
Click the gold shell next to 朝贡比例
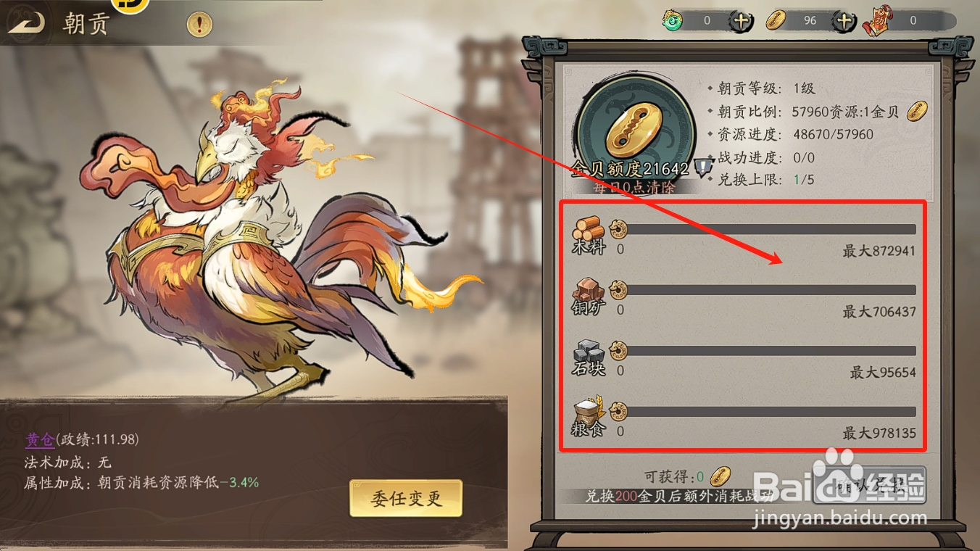[x=917, y=112]
